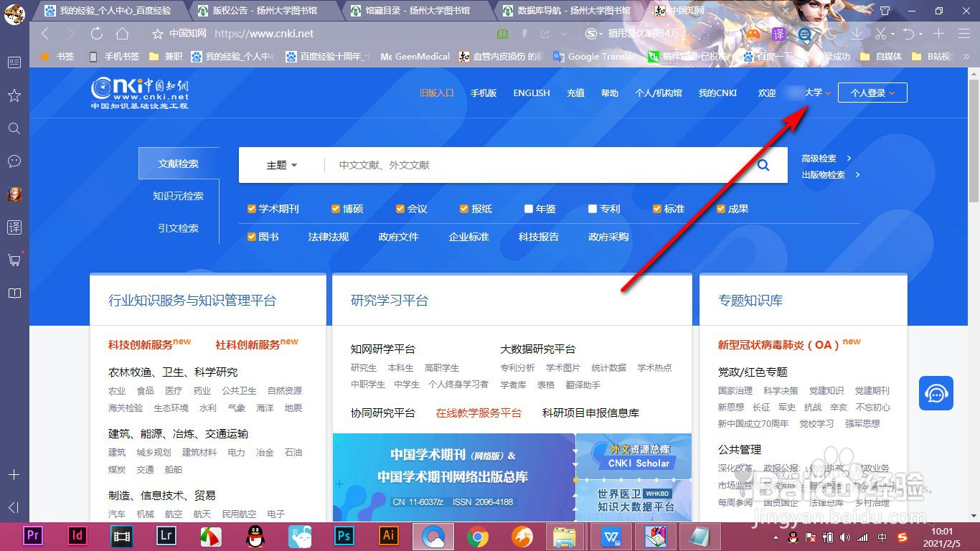The width and height of the screenshot is (980, 551).
Task: Uncheck the 报纸 checkbox
Action: click(x=464, y=209)
